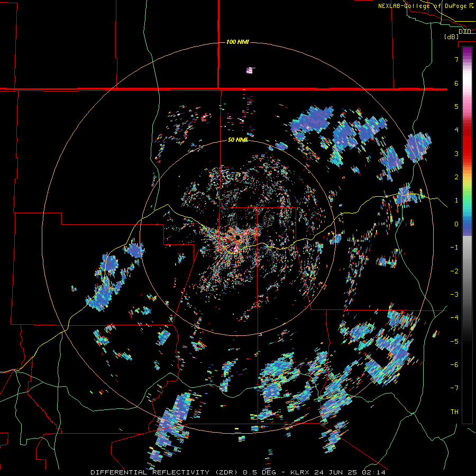Click the 6 dB scale tick label
This screenshot has height=476, width=476.
coord(456,83)
